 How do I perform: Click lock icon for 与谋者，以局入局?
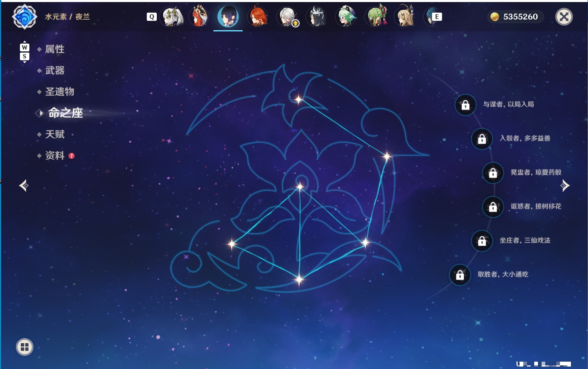click(x=465, y=105)
